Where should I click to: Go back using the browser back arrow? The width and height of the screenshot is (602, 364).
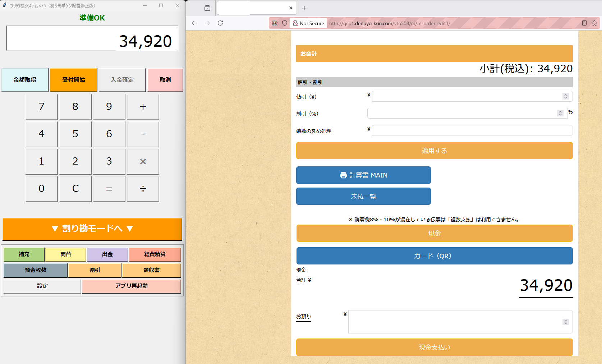point(194,23)
